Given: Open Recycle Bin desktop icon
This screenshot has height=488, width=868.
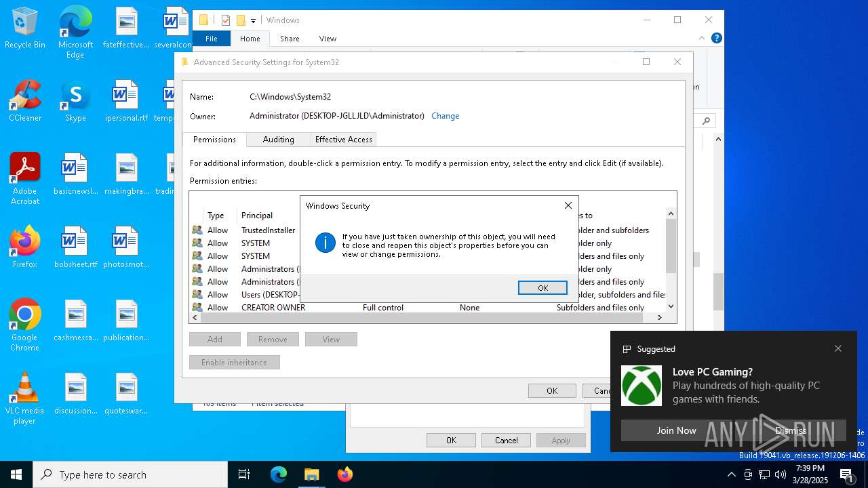Looking at the screenshot, I should click(x=25, y=28).
